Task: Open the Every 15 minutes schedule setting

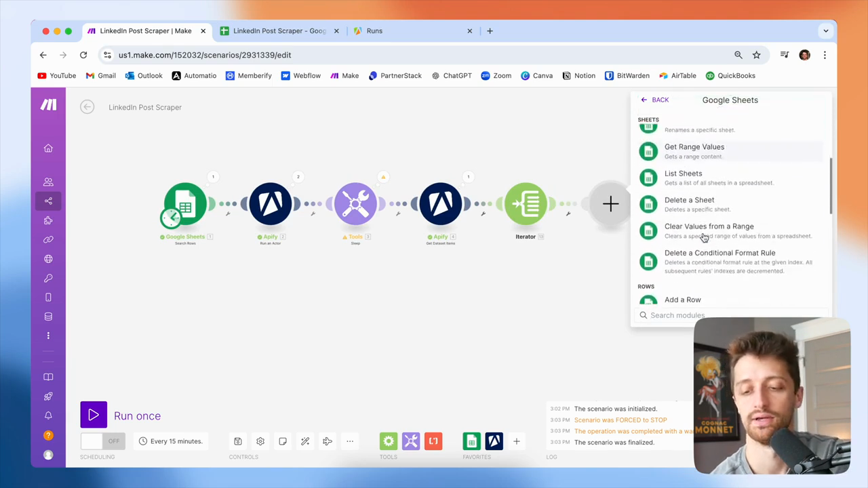Action: coord(170,441)
